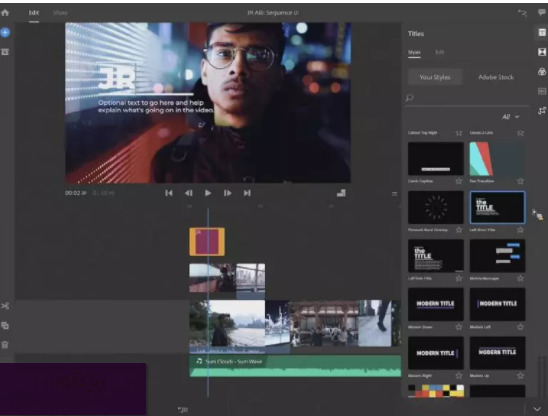The height and width of the screenshot is (416, 548).
Task: Play the sequence preview
Action: [x=208, y=193]
